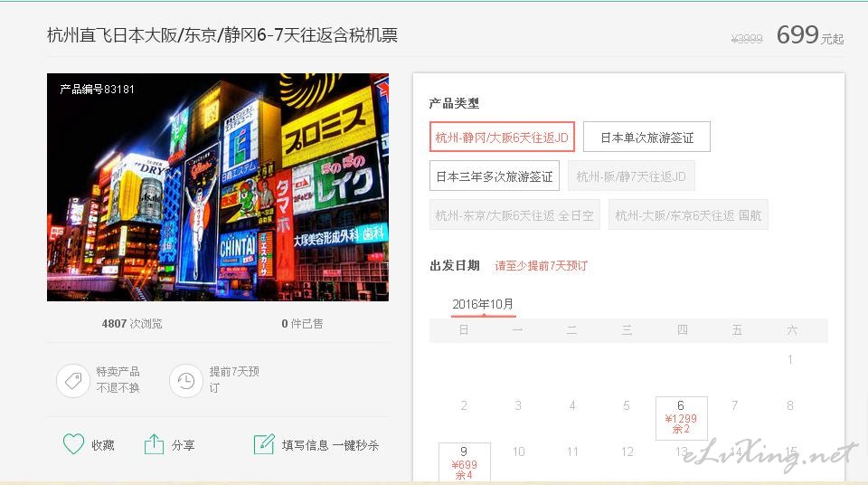The width and height of the screenshot is (868, 485).
Task: Select 日本单次旅游签证 product option
Action: 646,137
